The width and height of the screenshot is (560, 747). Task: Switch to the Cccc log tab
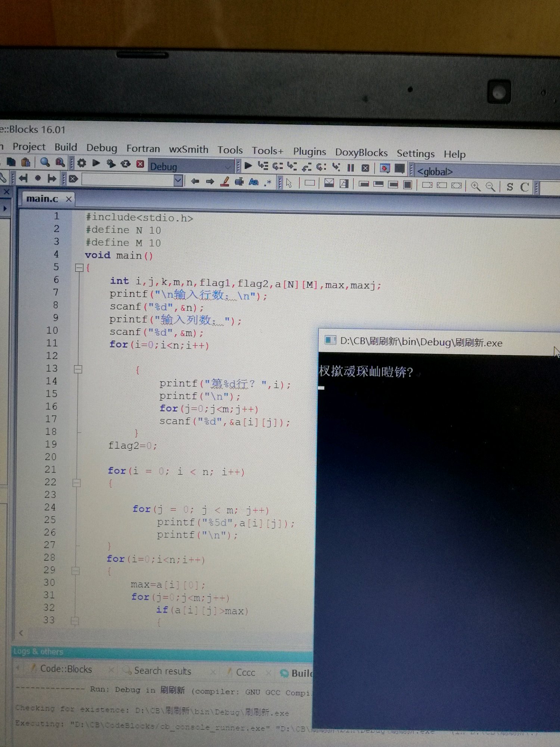point(241,672)
